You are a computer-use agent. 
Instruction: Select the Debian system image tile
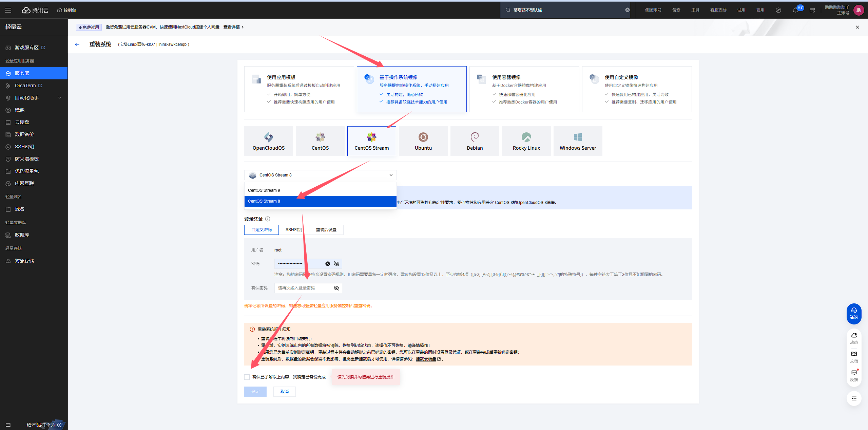click(475, 141)
